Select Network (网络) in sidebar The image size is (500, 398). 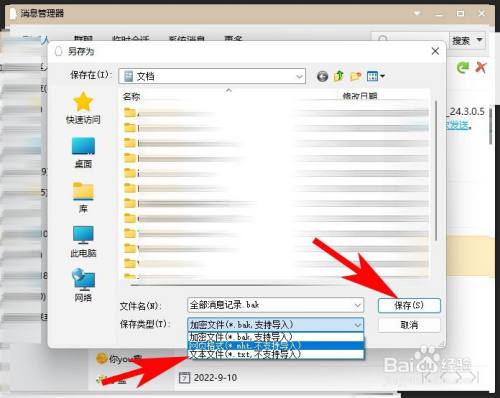pos(83,285)
